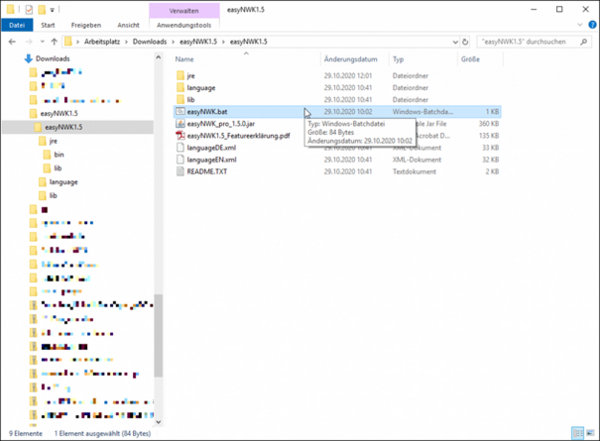Click the README.TXT file icon
This screenshot has width=600, height=441.
pyautogui.click(x=180, y=171)
